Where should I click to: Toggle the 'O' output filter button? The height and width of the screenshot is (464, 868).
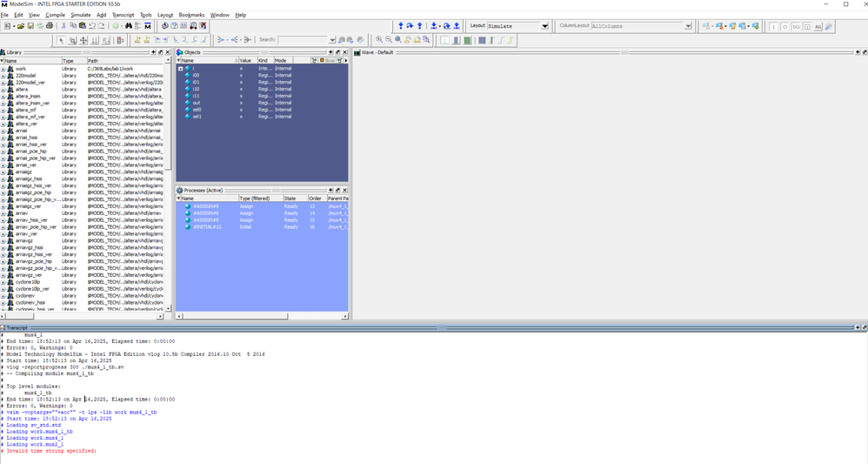tap(785, 27)
